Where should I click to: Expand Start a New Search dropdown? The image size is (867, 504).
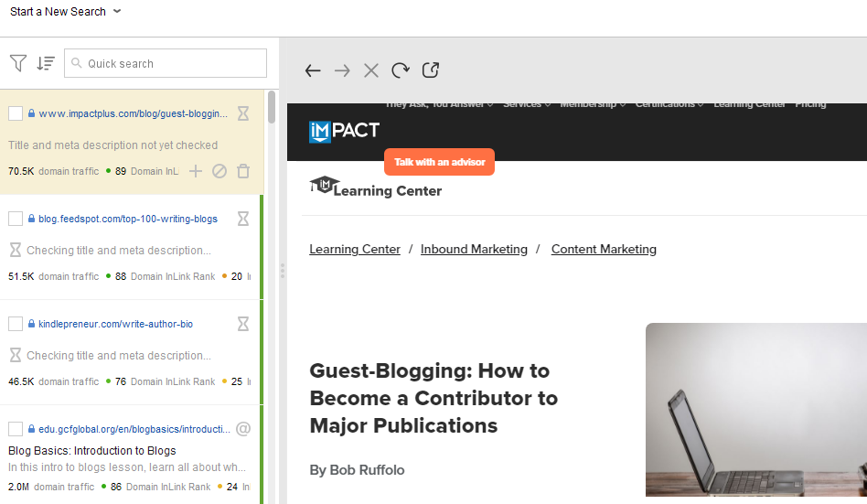tap(65, 12)
